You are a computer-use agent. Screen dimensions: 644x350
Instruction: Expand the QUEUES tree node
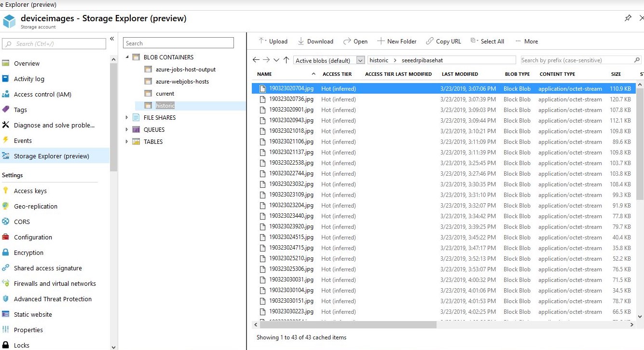pos(127,129)
